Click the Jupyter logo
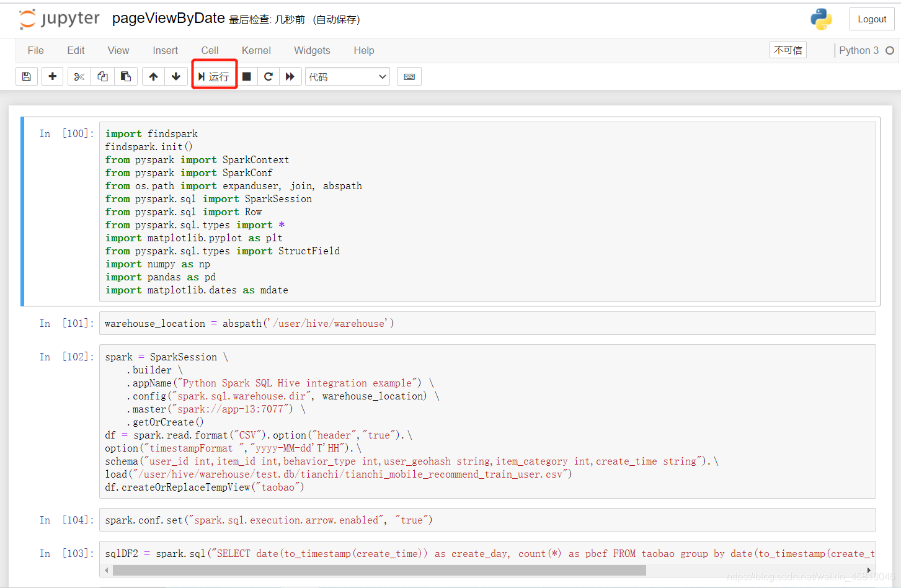Viewport: 901px width, 588px height. [x=60, y=19]
